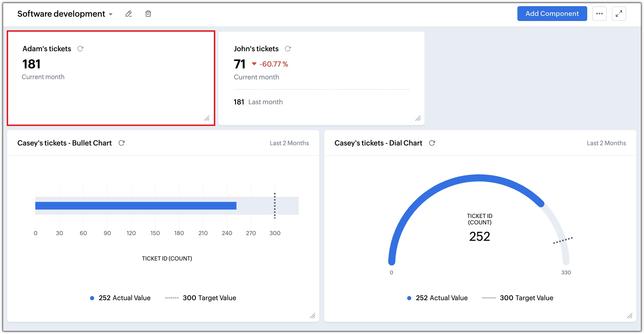Click Last 2 Months label on Dial Chart
This screenshot has width=644, height=334.
[606, 143]
